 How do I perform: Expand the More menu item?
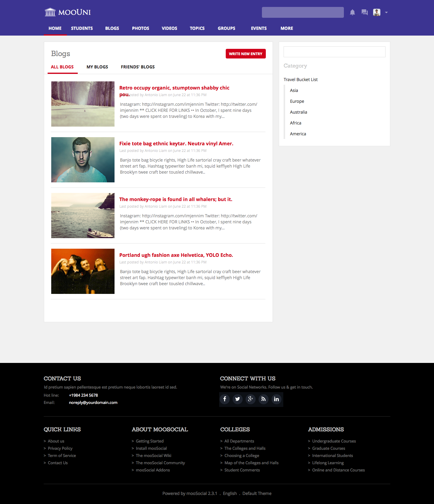287,28
